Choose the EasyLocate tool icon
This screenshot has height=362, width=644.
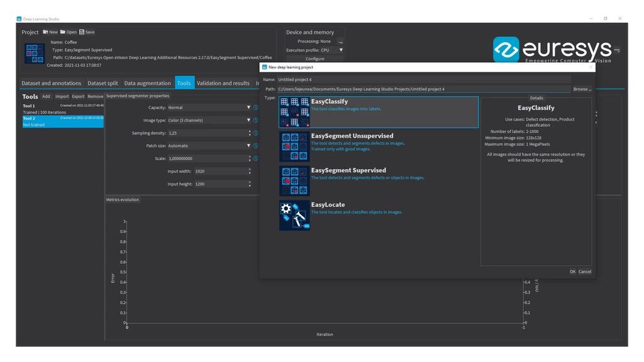294,215
